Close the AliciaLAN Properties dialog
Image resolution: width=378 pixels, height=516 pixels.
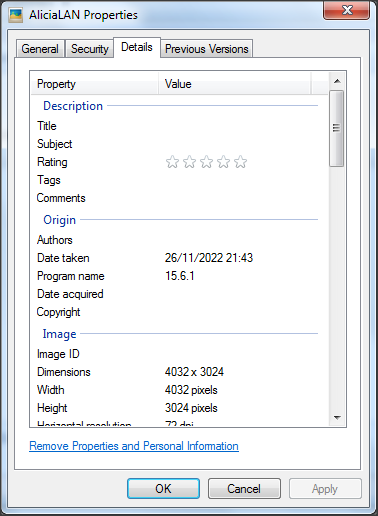pos(347,10)
